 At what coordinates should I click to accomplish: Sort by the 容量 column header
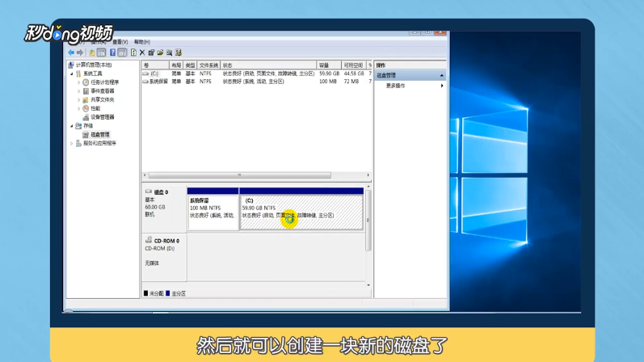coord(329,65)
